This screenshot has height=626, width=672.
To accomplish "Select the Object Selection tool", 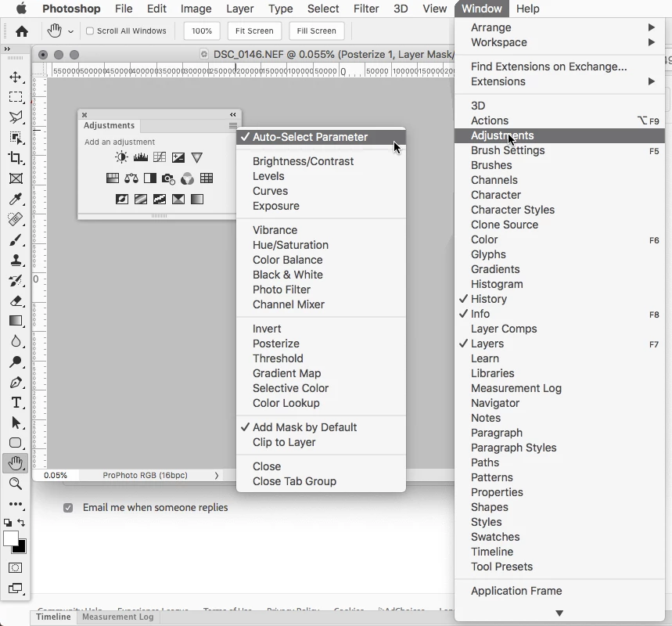I will tap(16, 138).
